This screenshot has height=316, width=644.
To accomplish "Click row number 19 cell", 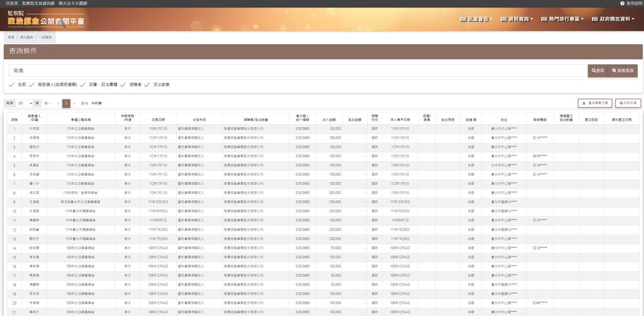I will 14,294.
